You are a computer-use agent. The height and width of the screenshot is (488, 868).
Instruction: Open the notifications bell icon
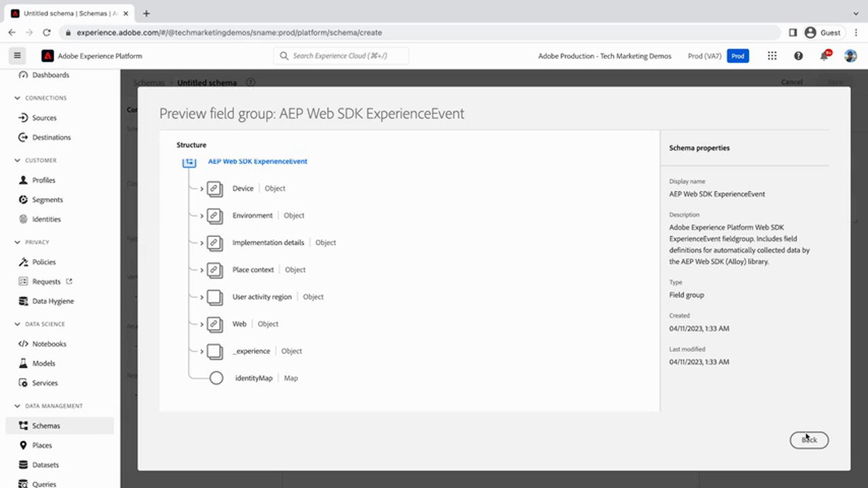[825, 56]
